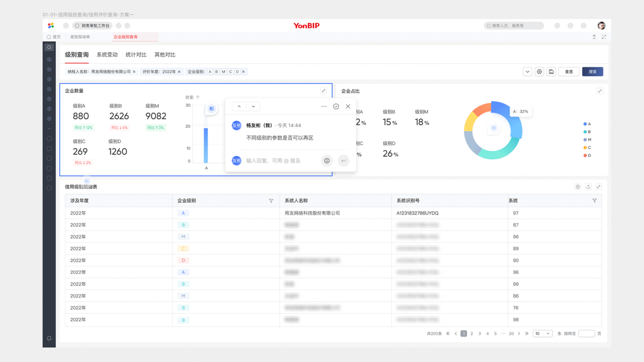Image resolution: width=644 pixels, height=362 pixels.
Task: Expand the 企业占比 chart panel to fullscreen
Action: (x=600, y=91)
